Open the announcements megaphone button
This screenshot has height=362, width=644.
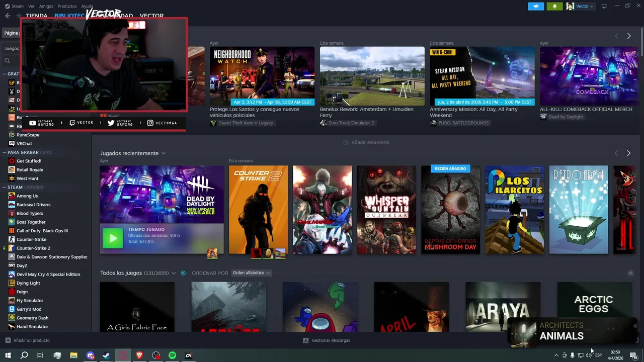(x=536, y=6)
